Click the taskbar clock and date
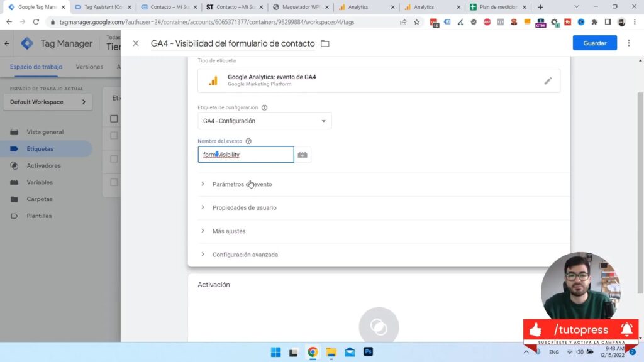 613,352
